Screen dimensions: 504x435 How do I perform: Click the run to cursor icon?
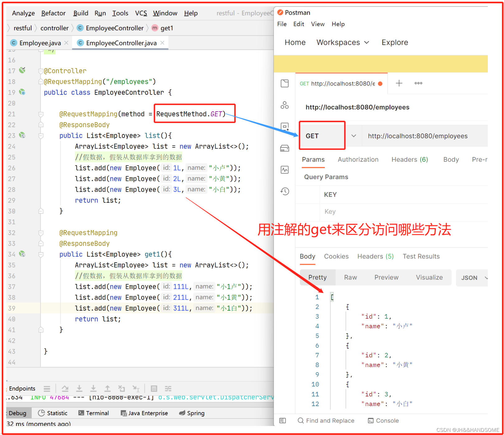(136, 389)
